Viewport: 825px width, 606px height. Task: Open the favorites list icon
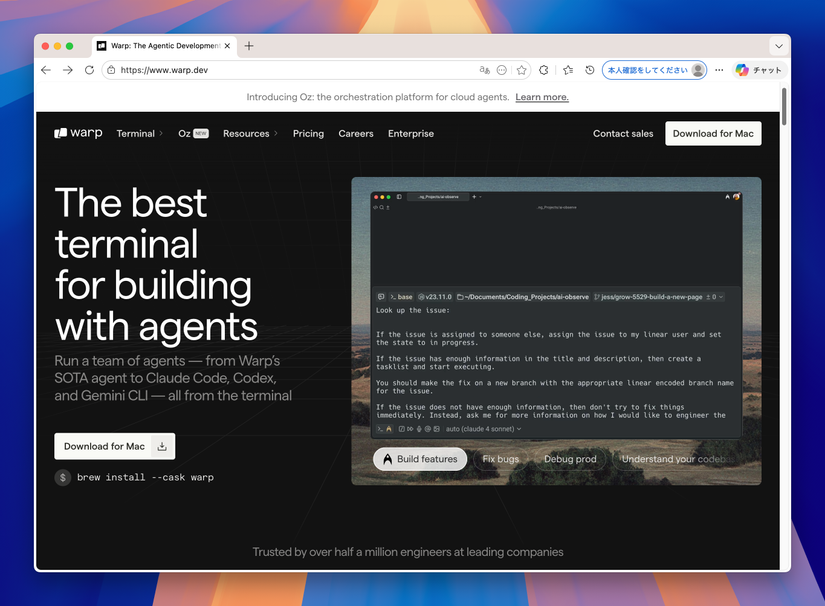tap(568, 70)
